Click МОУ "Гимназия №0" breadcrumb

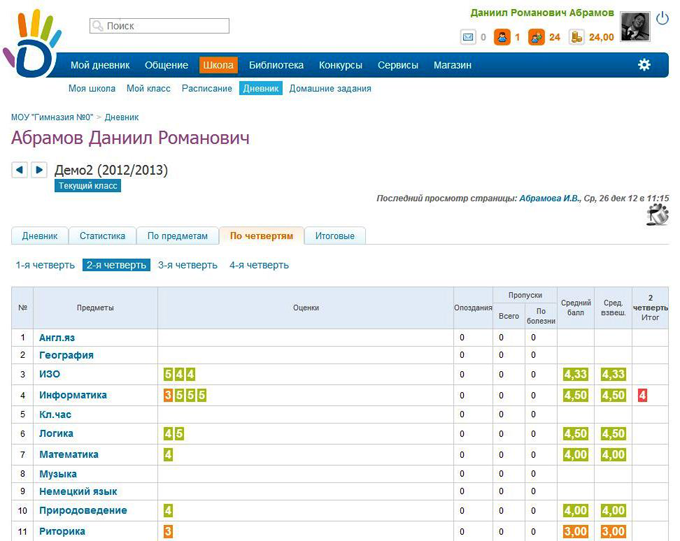52,117
